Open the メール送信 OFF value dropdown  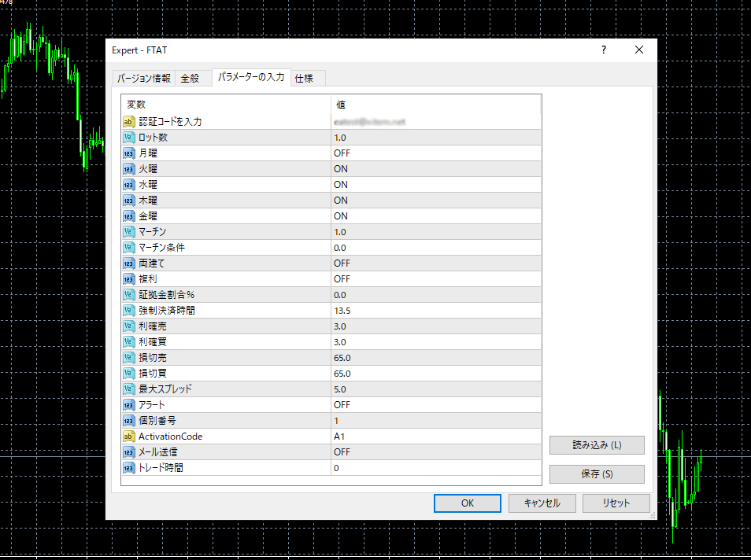[x=342, y=452]
